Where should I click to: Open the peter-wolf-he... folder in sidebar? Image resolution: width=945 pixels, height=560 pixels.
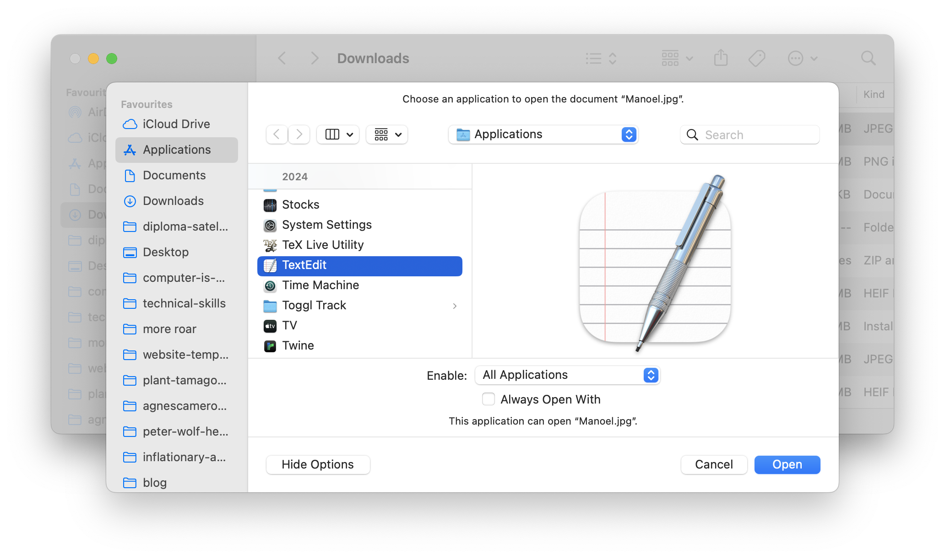tap(177, 431)
